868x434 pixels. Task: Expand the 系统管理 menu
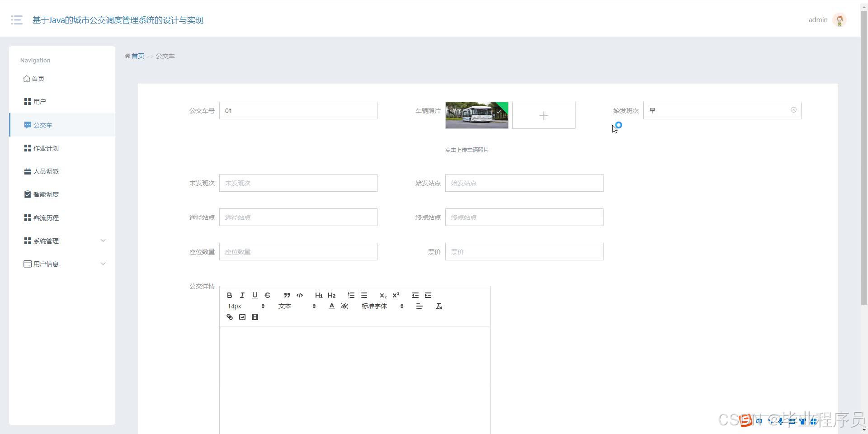pyautogui.click(x=62, y=241)
